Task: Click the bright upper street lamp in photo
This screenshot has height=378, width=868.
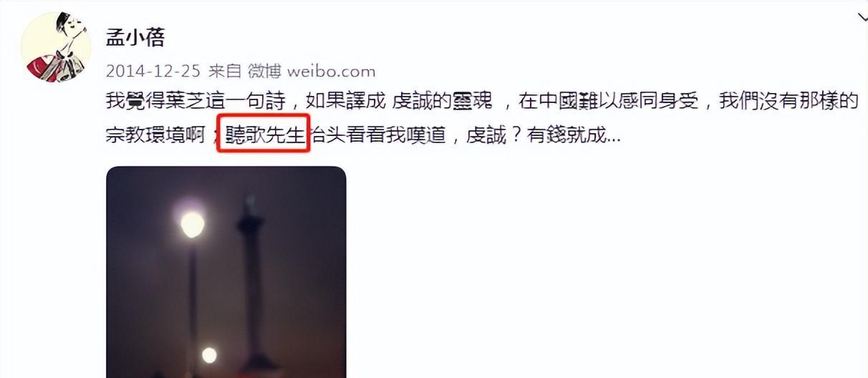Action: click(x=192, y=224)
